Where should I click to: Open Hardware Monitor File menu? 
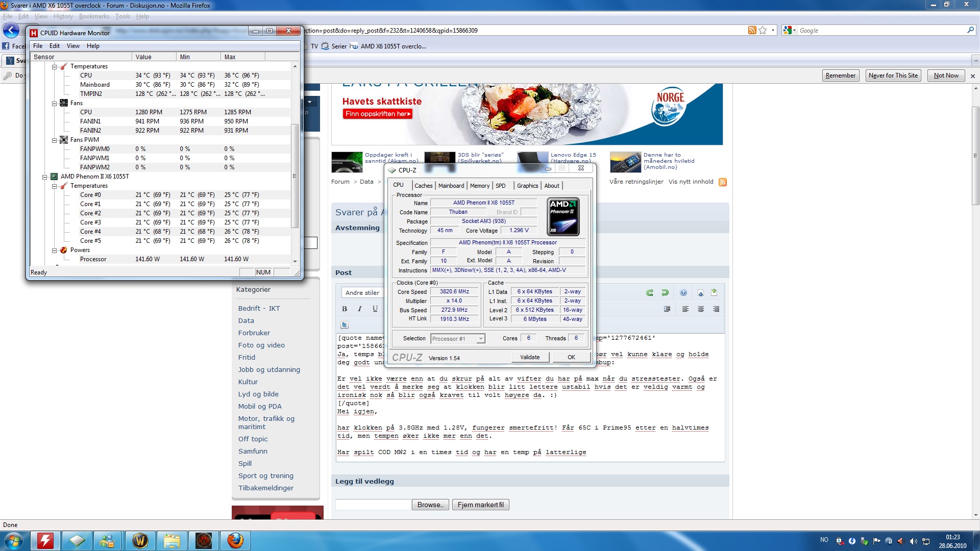coord(38,46)
